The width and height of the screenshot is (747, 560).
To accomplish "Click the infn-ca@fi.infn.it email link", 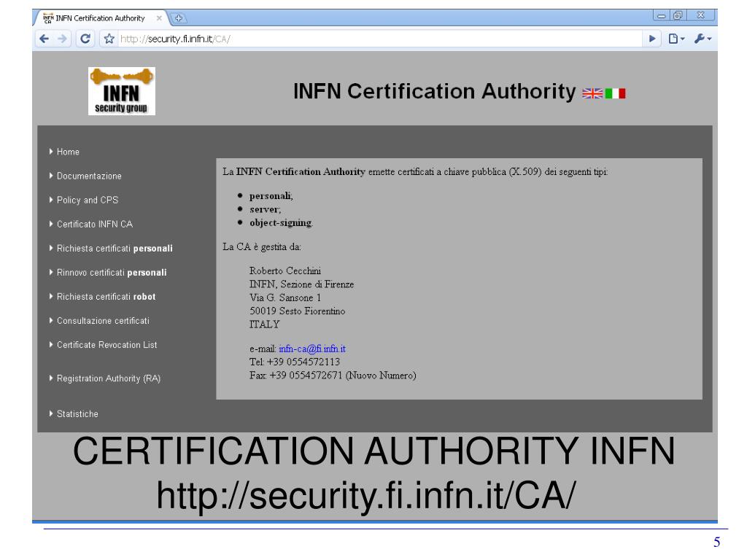I will (x=312, y=349).
